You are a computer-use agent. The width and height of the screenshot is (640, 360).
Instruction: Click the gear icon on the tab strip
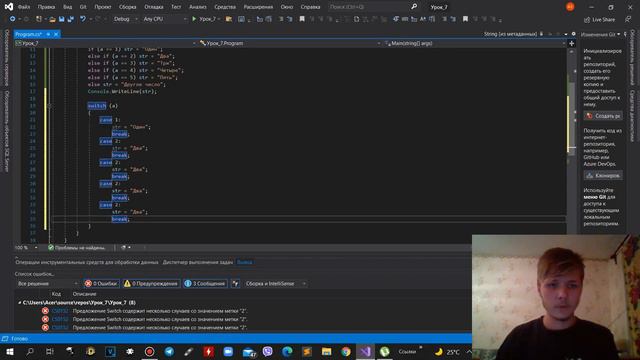[573, 34]
